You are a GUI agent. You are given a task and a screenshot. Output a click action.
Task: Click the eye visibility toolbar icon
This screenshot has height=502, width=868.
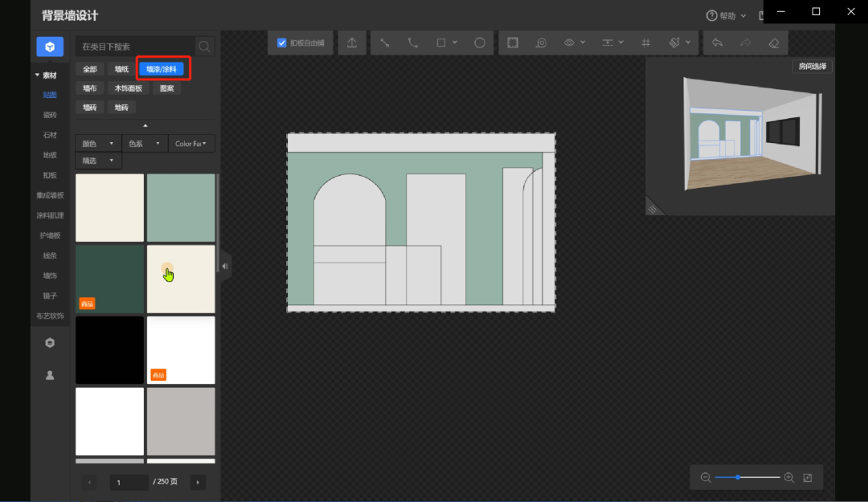[569, 43]
